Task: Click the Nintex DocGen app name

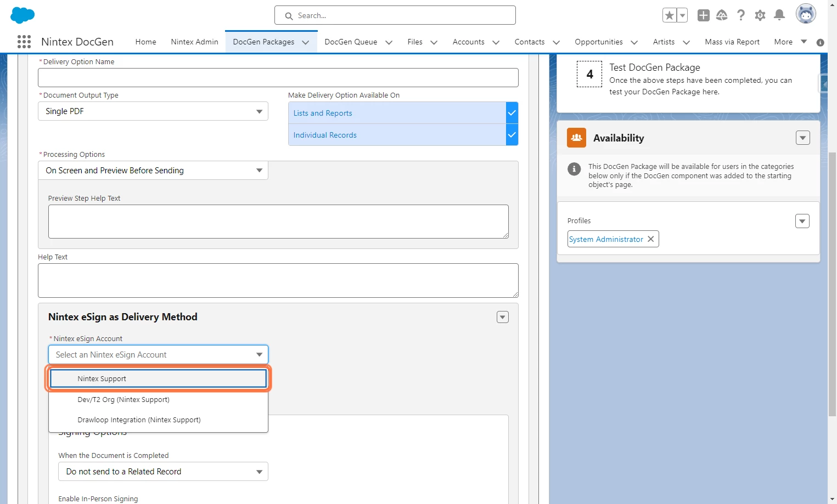Action: click(77, 42)
